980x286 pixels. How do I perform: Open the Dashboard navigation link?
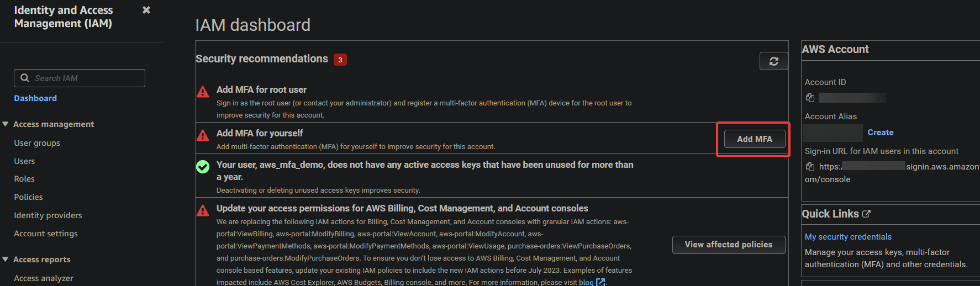35,98
